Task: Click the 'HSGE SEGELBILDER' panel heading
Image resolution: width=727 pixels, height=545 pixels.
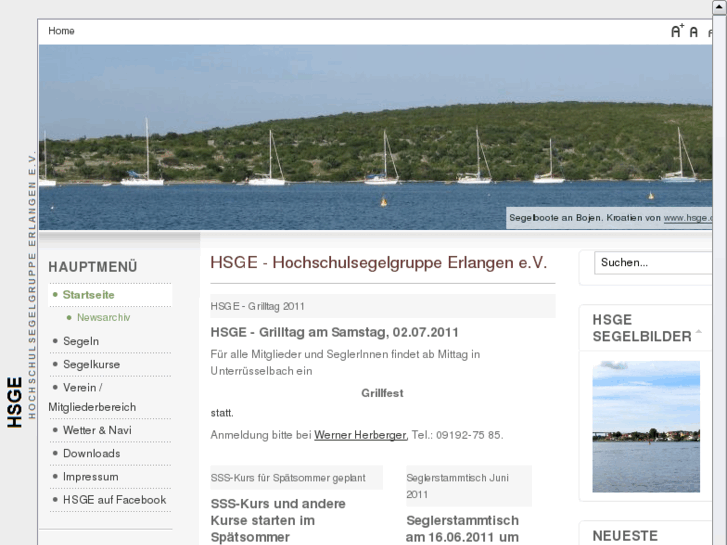Action: pyautogui.click(x=642, y=328)
